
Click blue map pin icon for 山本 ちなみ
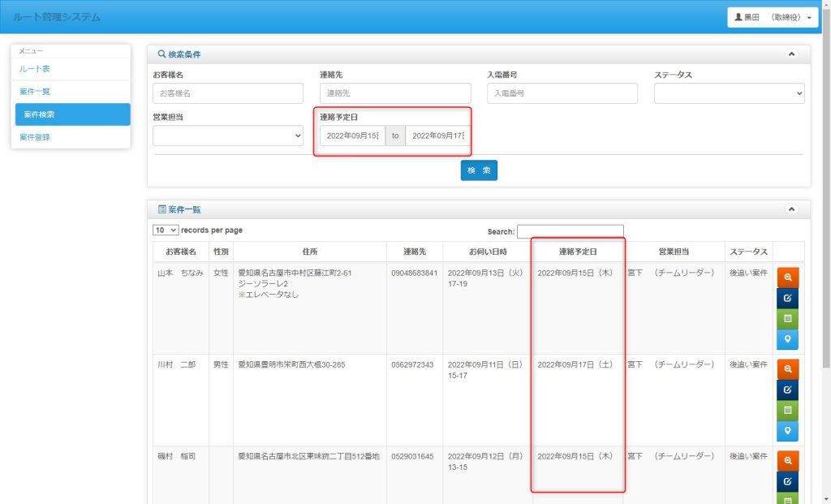coord(787,339)
